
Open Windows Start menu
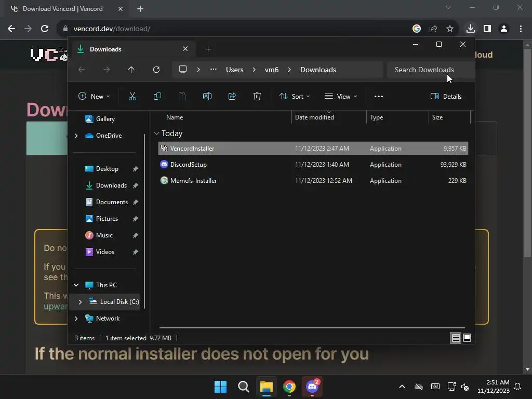point(220,387)
